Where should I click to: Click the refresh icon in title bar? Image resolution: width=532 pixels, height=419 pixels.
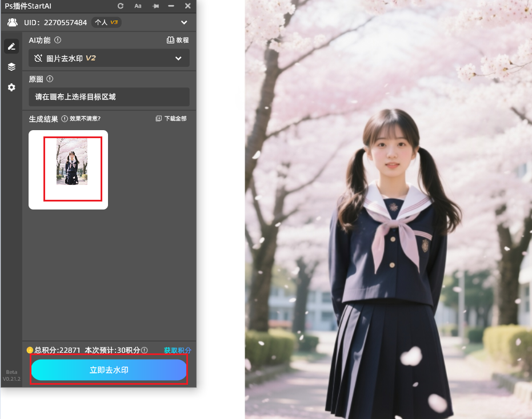[121, 6]
